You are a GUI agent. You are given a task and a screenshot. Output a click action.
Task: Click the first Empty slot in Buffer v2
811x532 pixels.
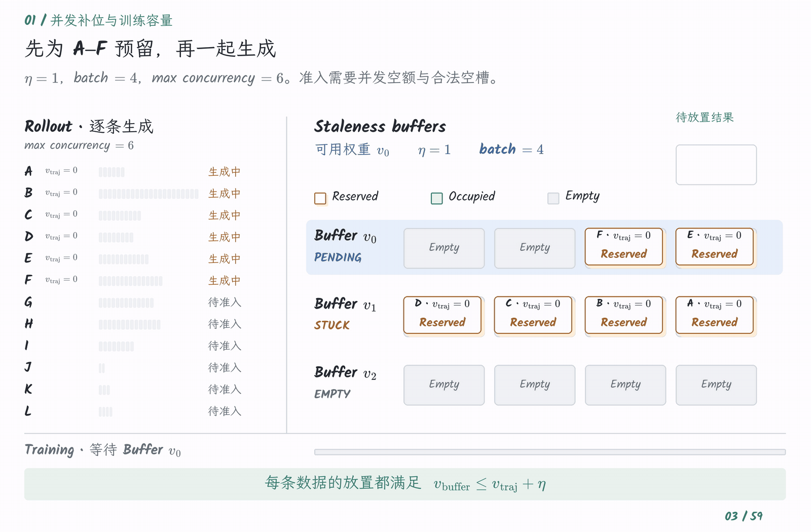click(x=444, y=385)
